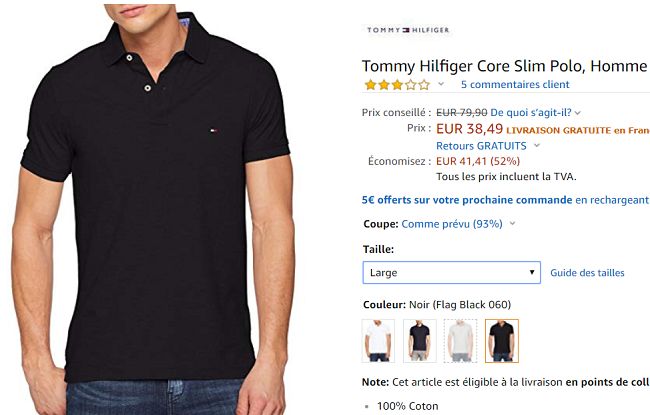Screen dimensions: 650x415
Task: Open the Guide des tailles link
Action: 587,272
